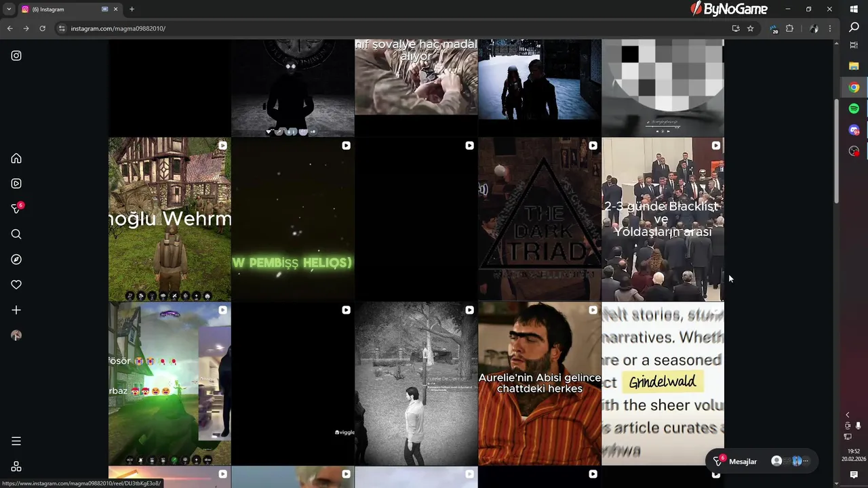Open Messages icon with 6 badge in sidebar
The width and height of the screenshot is (868, 488).
pyautogui.click(x=16, y=209)
